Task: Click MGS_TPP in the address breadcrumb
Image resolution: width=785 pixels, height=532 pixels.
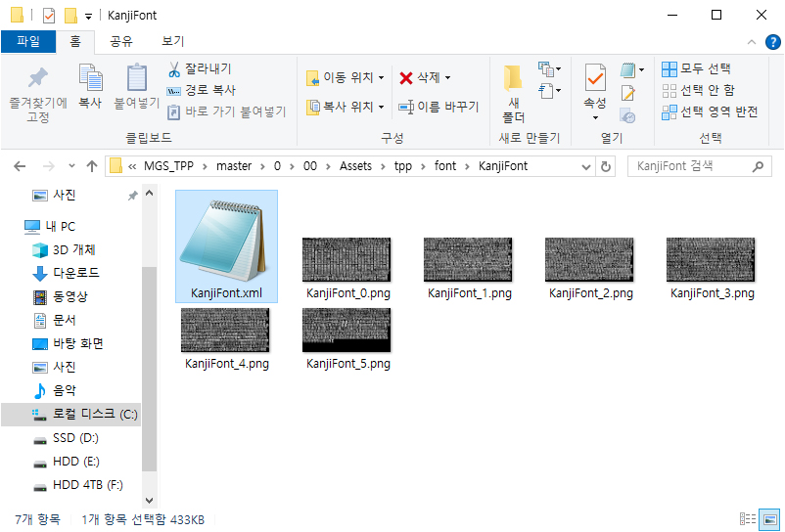Action: point(168,166)
